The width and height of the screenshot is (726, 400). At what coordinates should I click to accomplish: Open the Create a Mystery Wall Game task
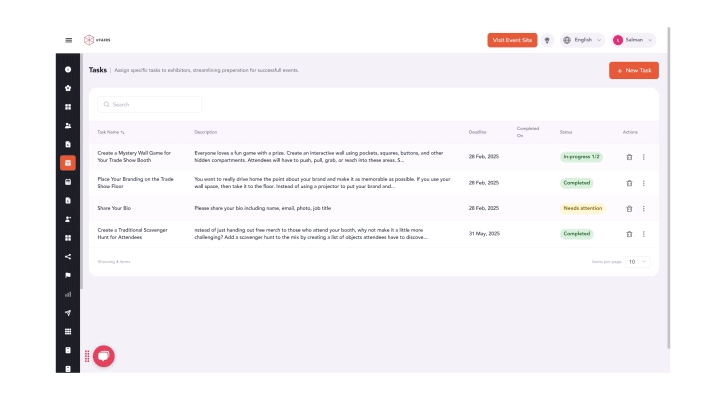coord(134,156)
